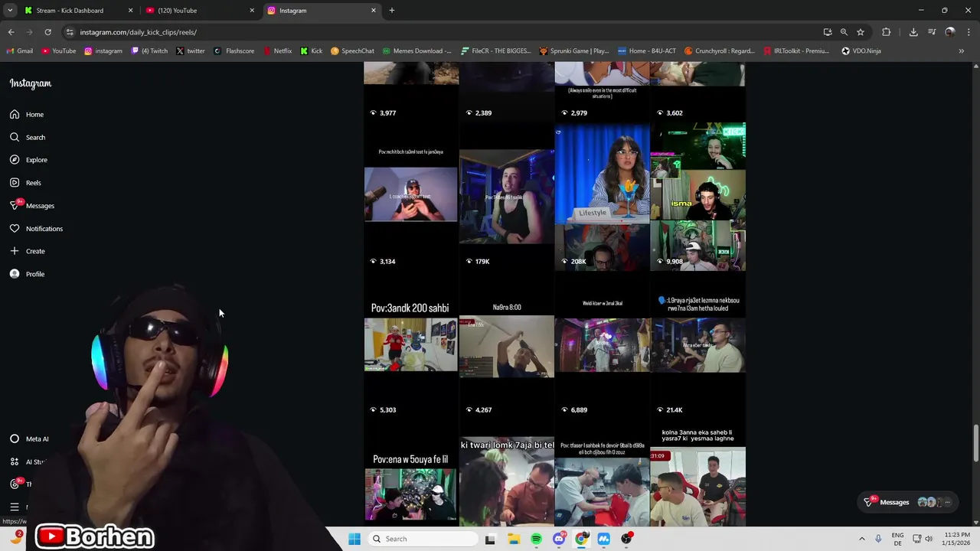Screen dimensions: 980x551
Task: Open taskbar volume icon
Action: 930,539
